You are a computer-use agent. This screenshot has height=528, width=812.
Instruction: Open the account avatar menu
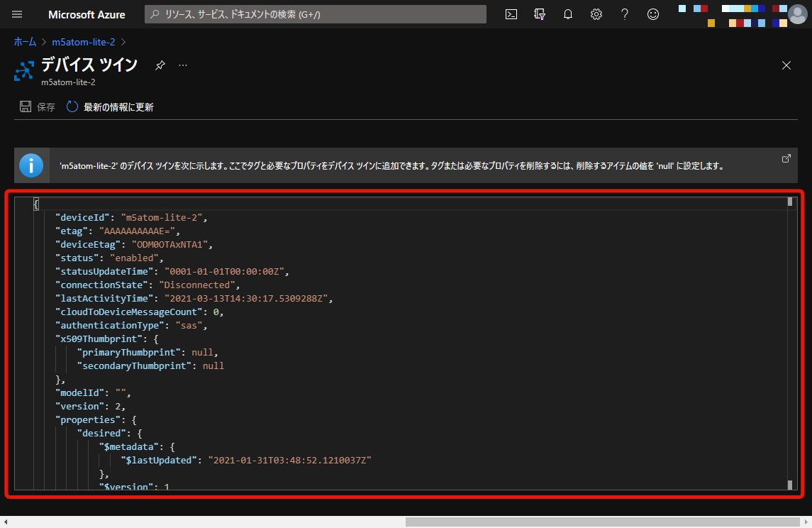[x=798, y=14]
